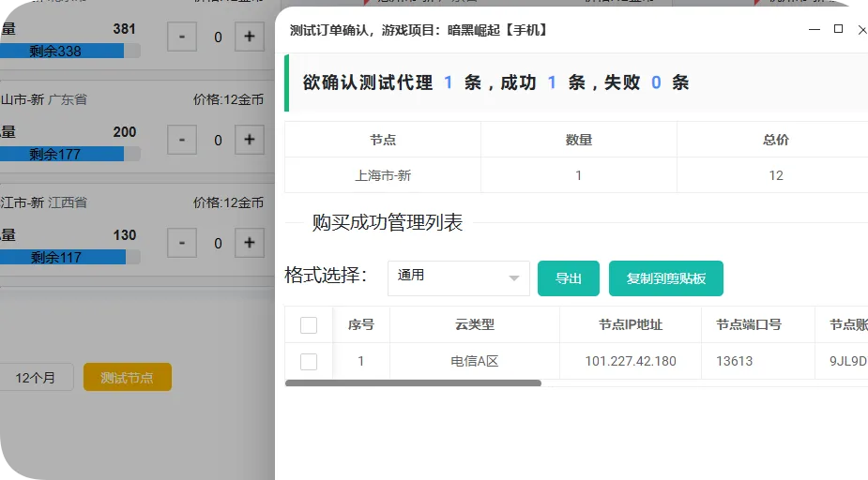Click the 测试节点 button in the background window
868x480 pixels.
pyautogui.click(x=128, y=377)
